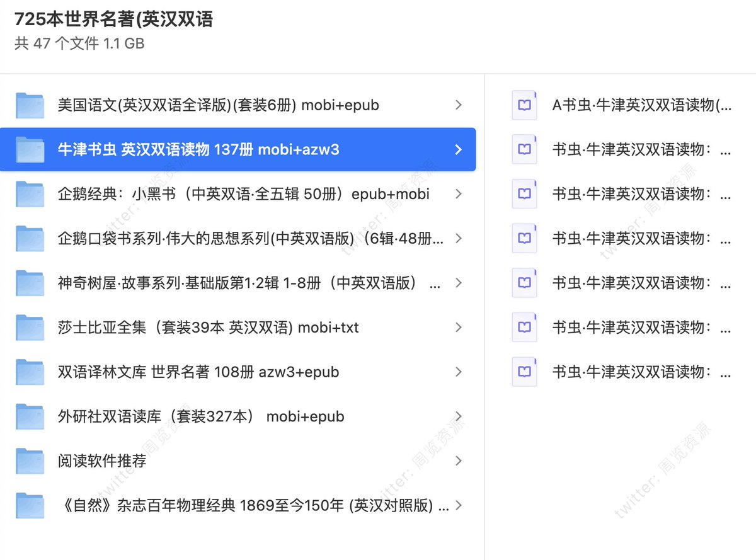Viewport: 756px width, 560px height.
Task: Open 企鹅经典：小黑书 folder name
Action: click(243, 194)
